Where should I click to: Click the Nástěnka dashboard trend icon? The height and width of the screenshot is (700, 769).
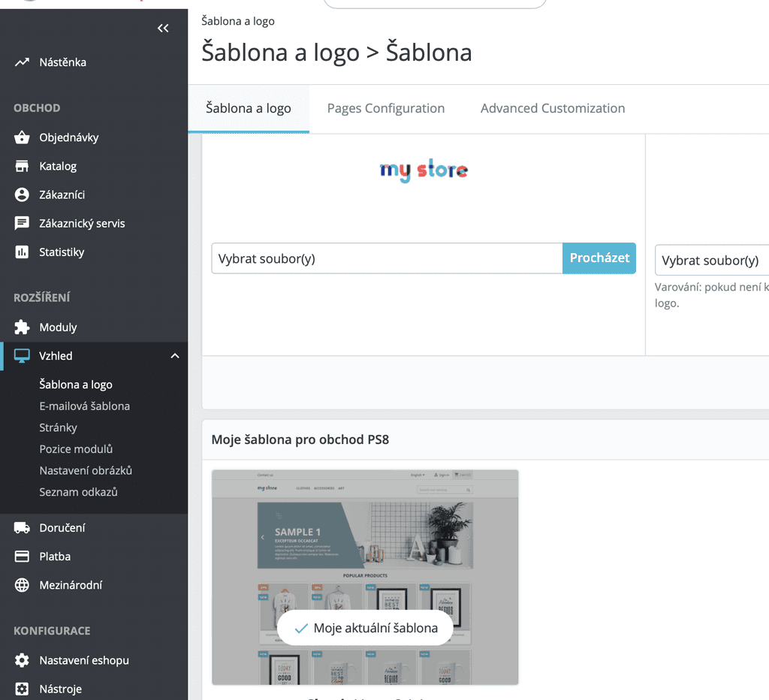pyautogui.click(x=22, y=62)
